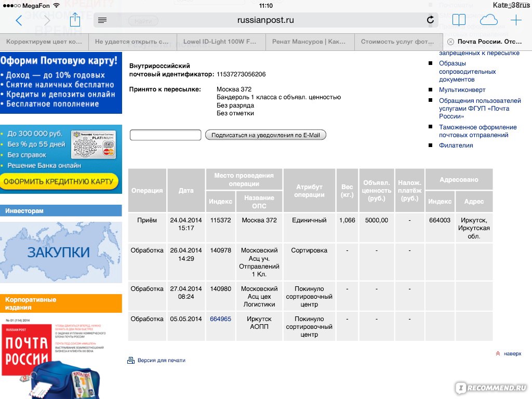532x399 pixels.
Task: Switch to the Ренат Мансуров tab
Action: (310, 42)
